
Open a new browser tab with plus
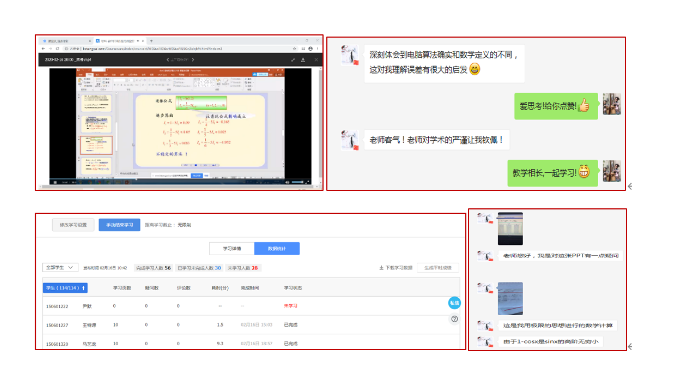click(x=151, y=41)
